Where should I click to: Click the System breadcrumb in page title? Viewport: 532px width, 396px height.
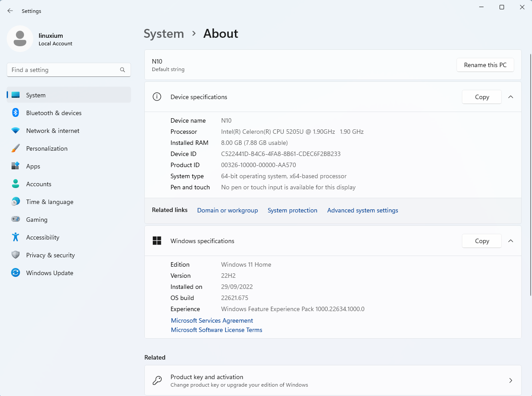click(x=164, y=34)
